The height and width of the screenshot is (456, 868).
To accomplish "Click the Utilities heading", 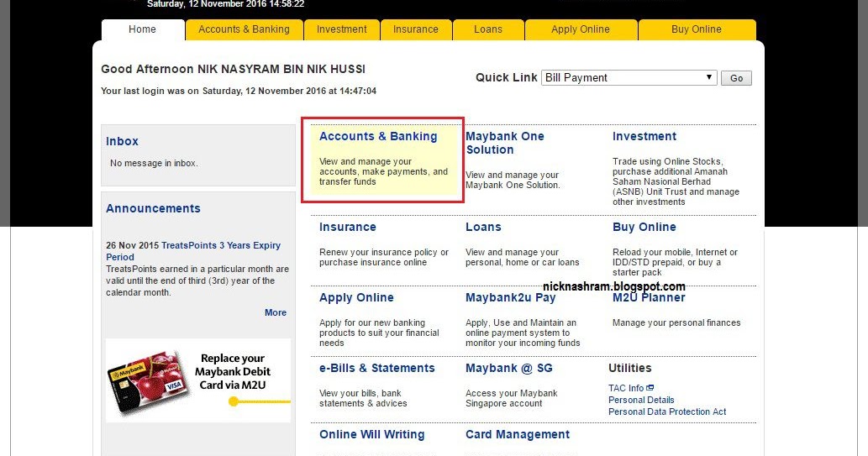I will tap(630, 368).
